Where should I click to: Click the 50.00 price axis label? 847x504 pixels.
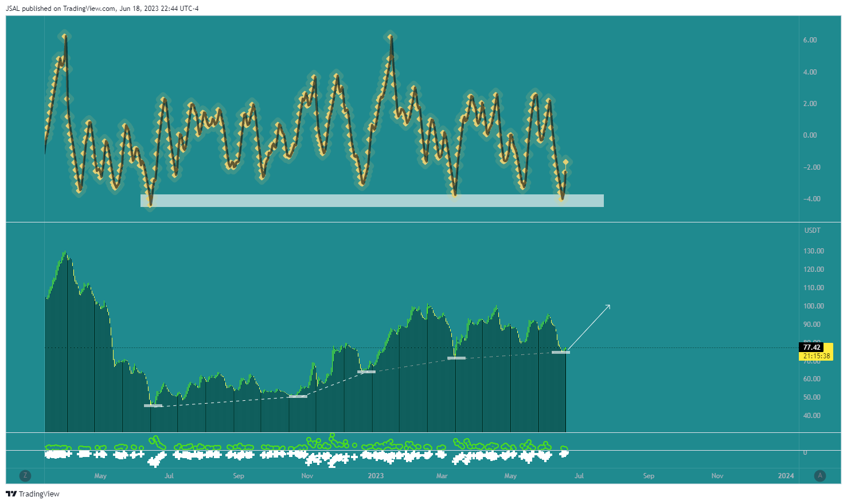tap(812, 397)
